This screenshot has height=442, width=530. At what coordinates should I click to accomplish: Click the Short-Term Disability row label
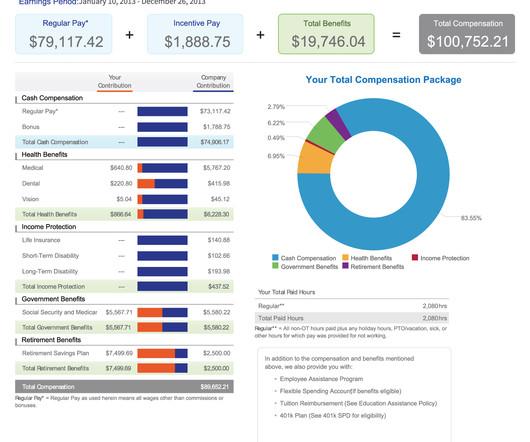(x=50, y=256)
